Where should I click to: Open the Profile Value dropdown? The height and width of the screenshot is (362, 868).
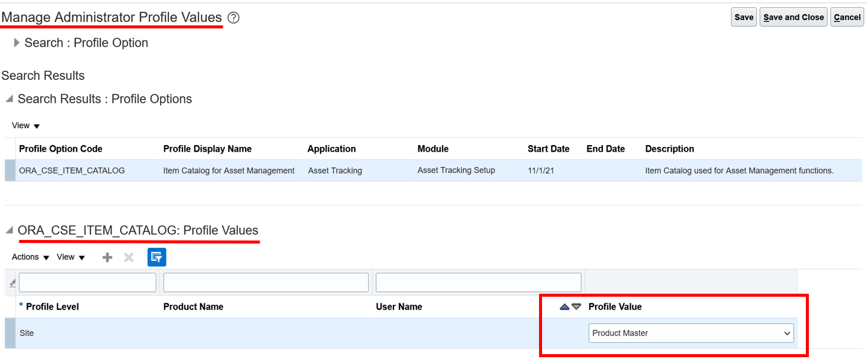click(691, 333)
